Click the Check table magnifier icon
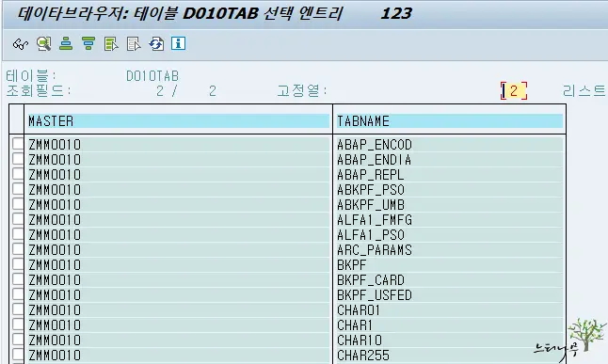Viewport: 608px width, 364px height. point(44,43)
